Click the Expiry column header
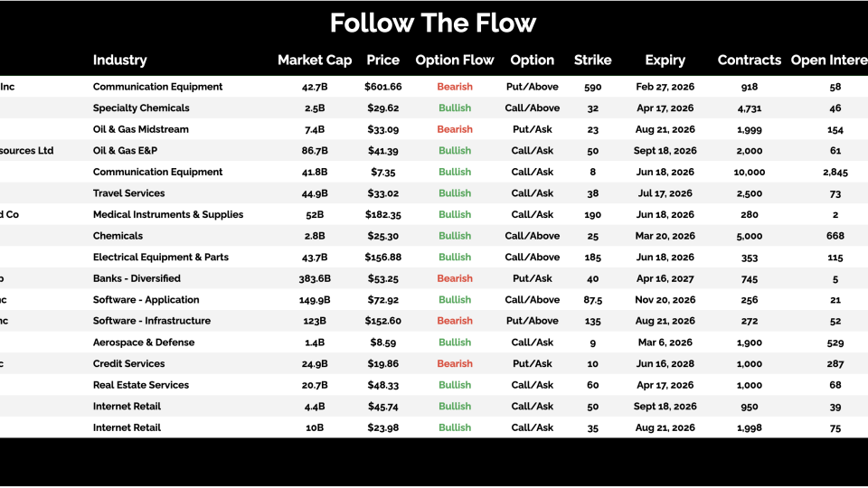The image size is (868, 488). [x=665, y=61]
